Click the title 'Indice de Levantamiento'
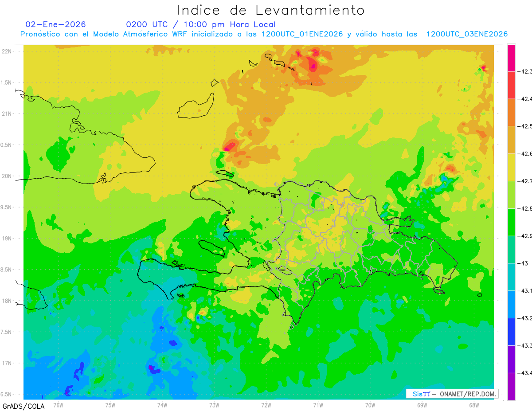The height and width of the screenshot is (411, 532). 271,10
